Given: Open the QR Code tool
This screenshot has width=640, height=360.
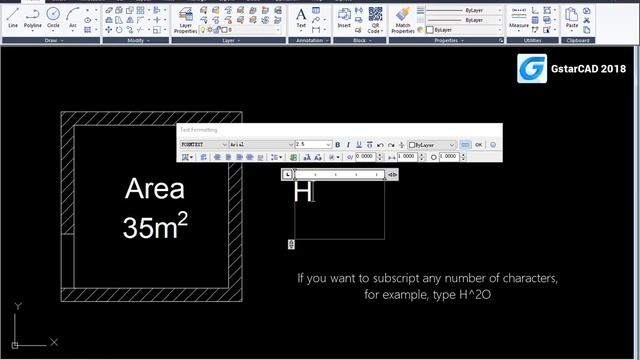Looking at the screenshot, I should (376, 20).
